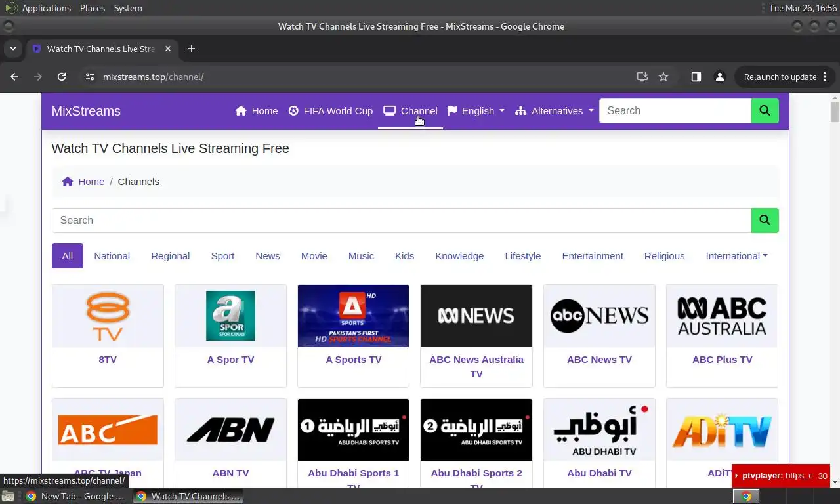Select the Music category tab
Image resolution: width=840 pixels, height=504 pixels.
(x=361, y=256)
